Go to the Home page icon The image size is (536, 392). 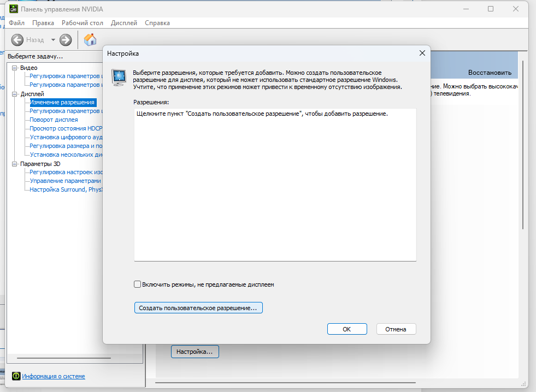[x=90, y=40]
